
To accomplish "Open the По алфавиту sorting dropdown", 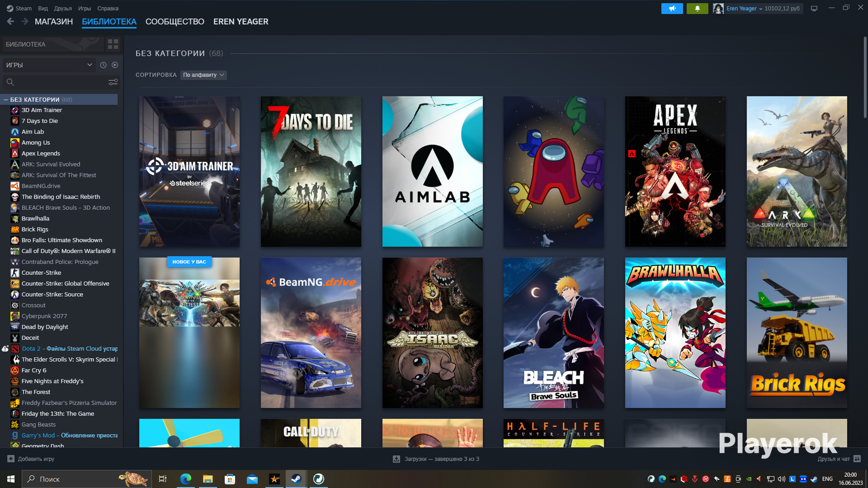I will point(203,75).
